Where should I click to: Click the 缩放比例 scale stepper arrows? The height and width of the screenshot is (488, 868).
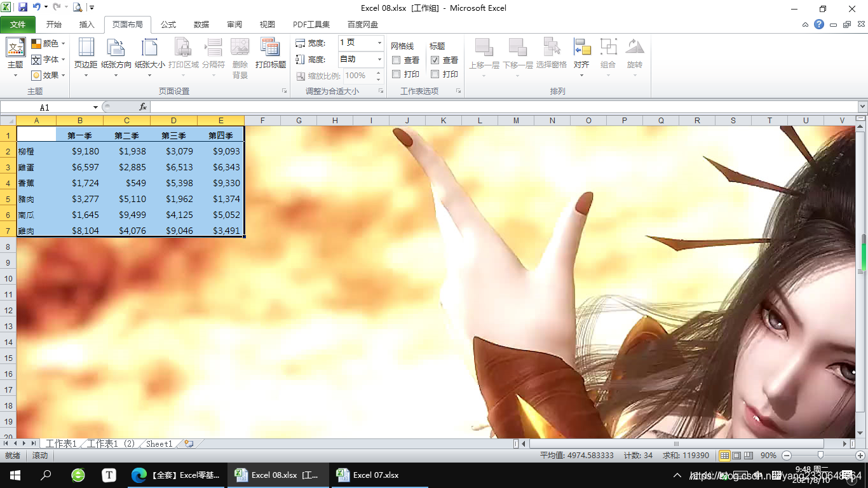pos(378,76)
